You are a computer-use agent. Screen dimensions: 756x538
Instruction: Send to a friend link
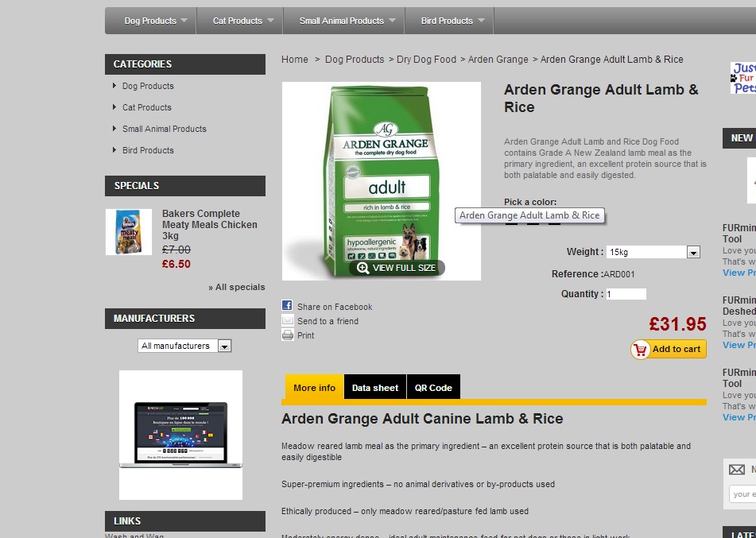[x=328, y=321]
